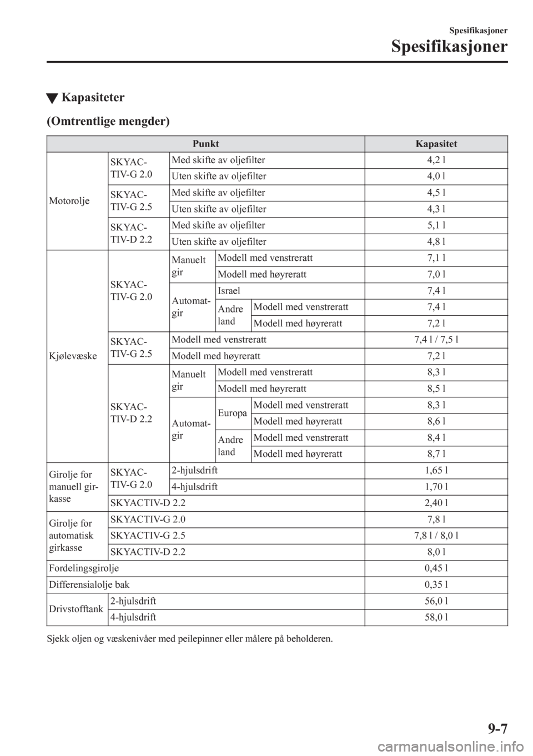Select the '7,1 l' coolant value
Image resolution: width=533 pixels, height=756 pixels.
[436, 258]
